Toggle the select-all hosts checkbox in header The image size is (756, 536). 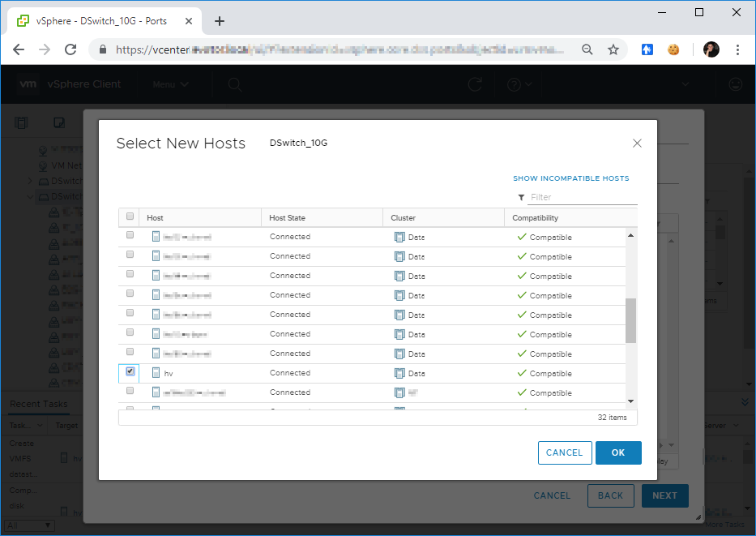(x=130, y=217)
